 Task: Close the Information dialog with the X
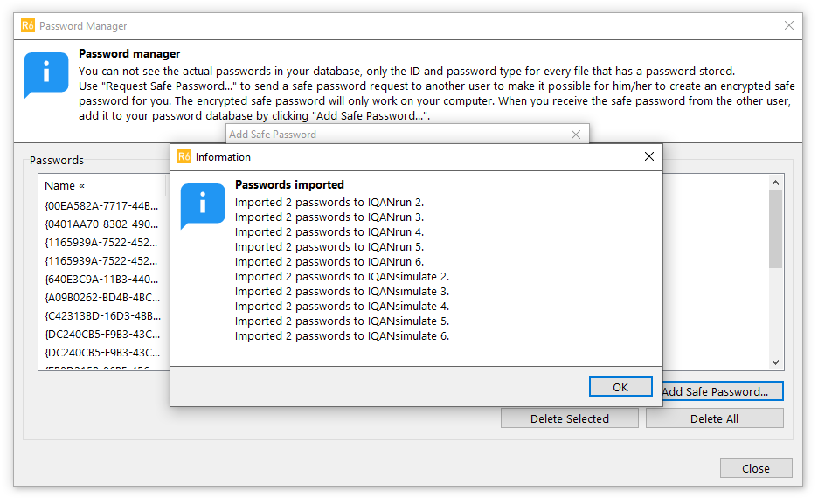pyautogui.click(x=649, y=156)
